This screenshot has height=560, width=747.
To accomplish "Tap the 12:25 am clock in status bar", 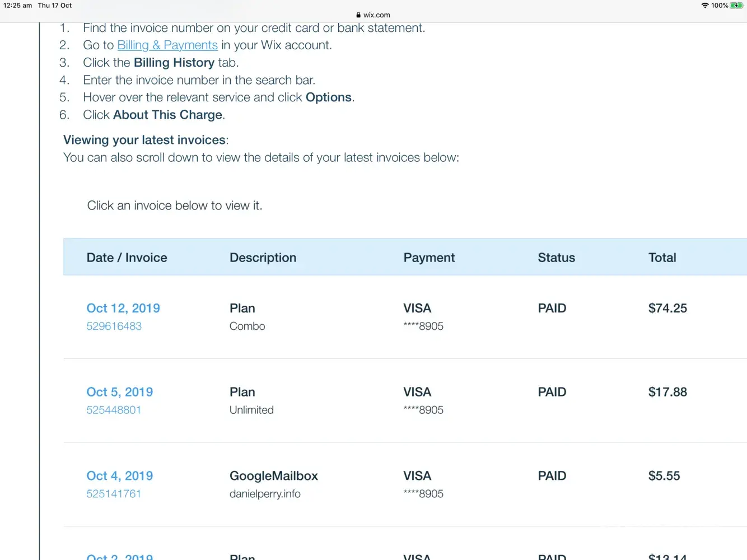I will [17, 6].
